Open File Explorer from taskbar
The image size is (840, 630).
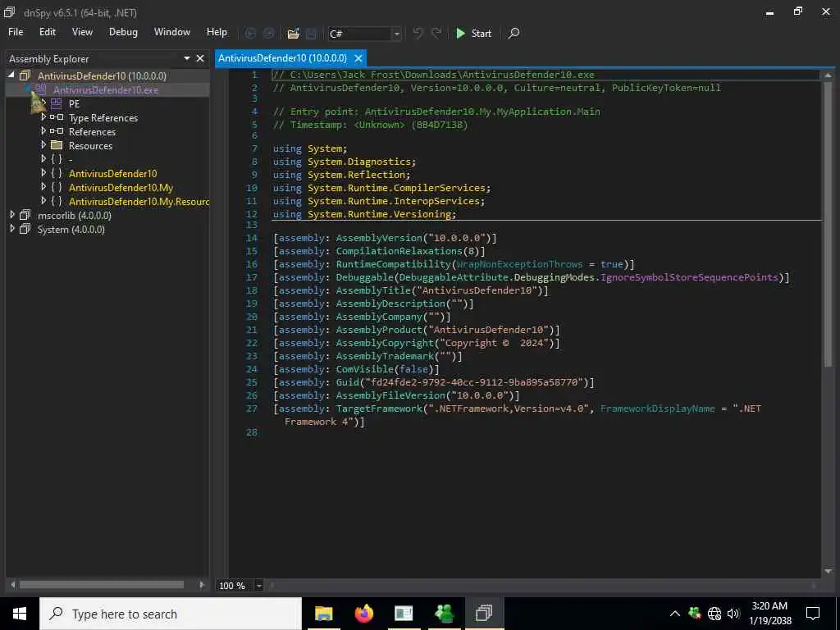[x=323, y=614]
